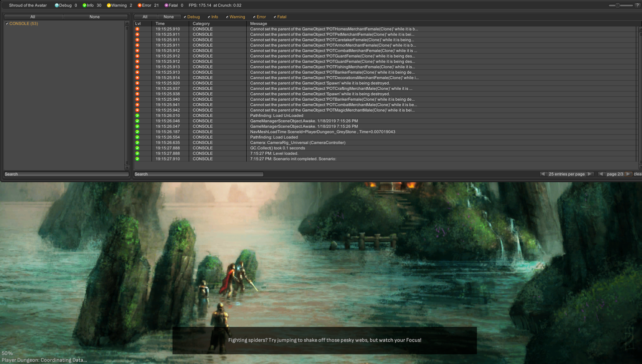Sort by Category column header
642x364 pixels.
(201, 24)
